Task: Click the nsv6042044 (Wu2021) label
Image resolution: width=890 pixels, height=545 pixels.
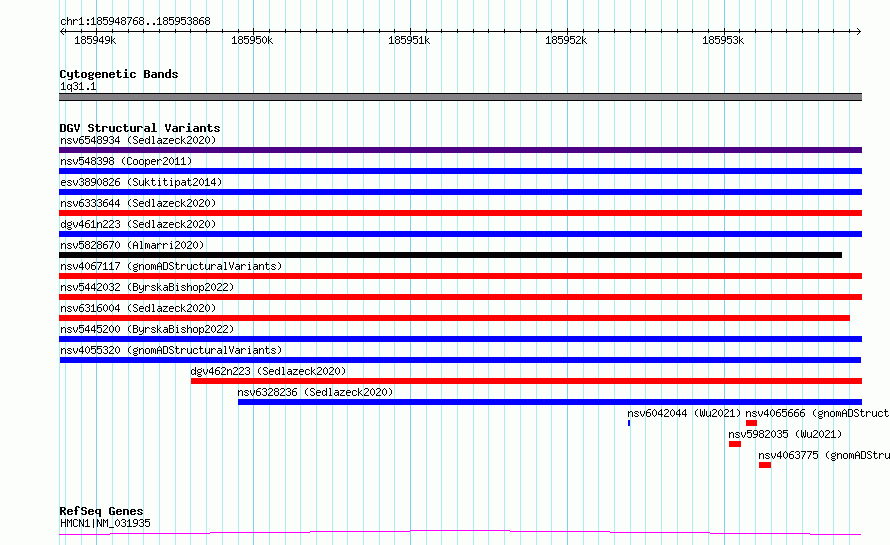Action: pyautogui.click(x=684, y=413)
